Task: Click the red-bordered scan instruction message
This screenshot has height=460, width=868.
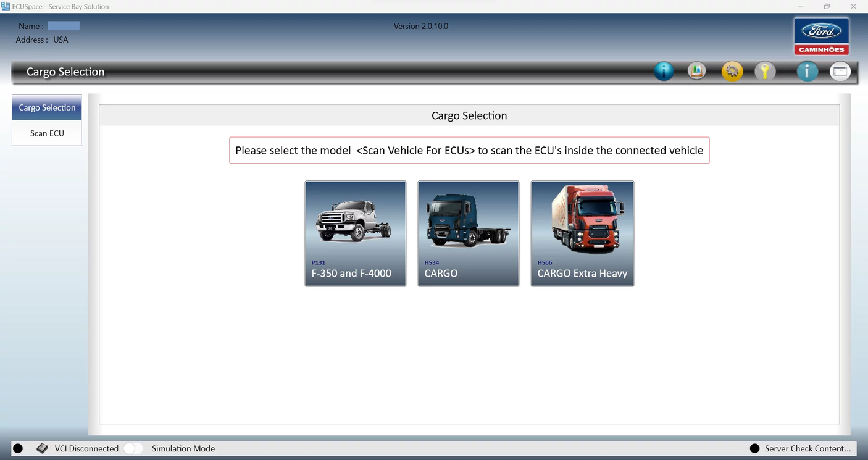Action: pos(469,150)
